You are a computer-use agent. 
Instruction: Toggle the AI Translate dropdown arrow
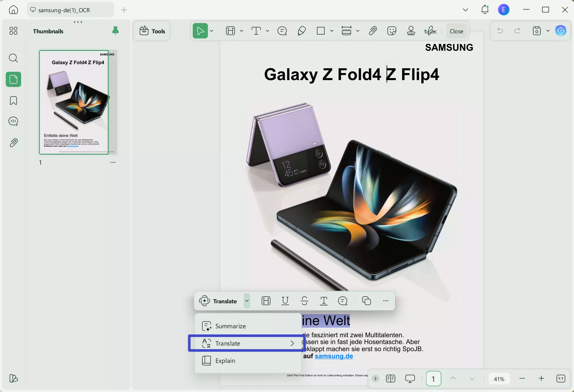247,301
